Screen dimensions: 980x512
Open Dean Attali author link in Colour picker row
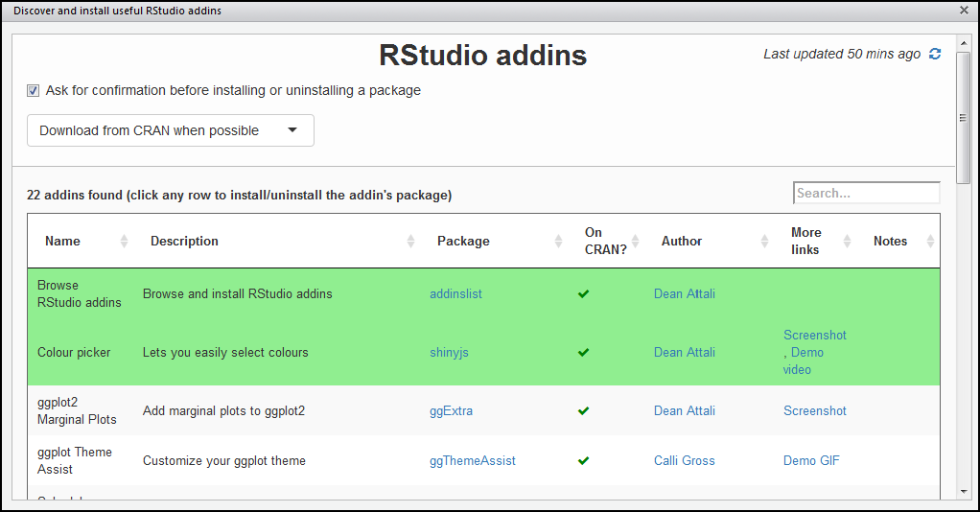[x=685, y=353]
